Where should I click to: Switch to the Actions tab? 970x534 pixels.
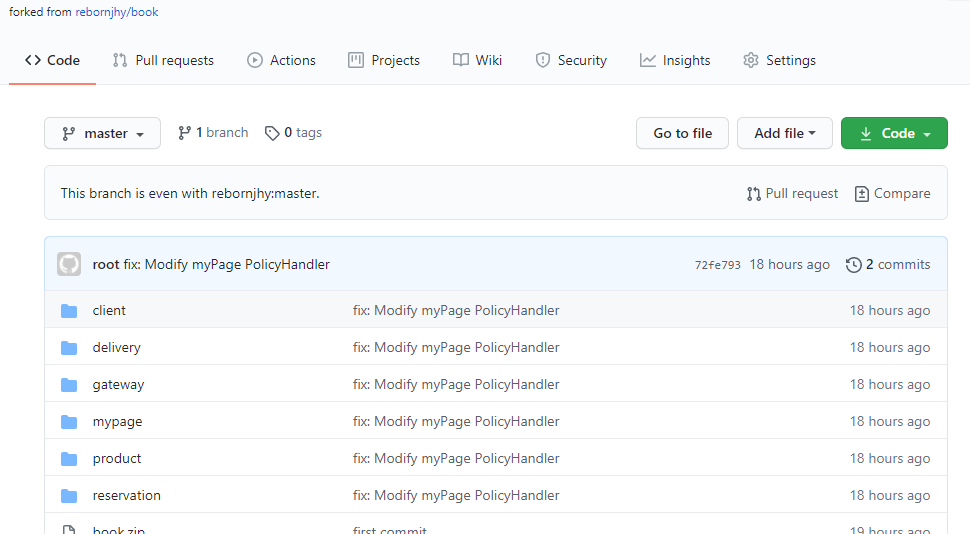[281, 60]
